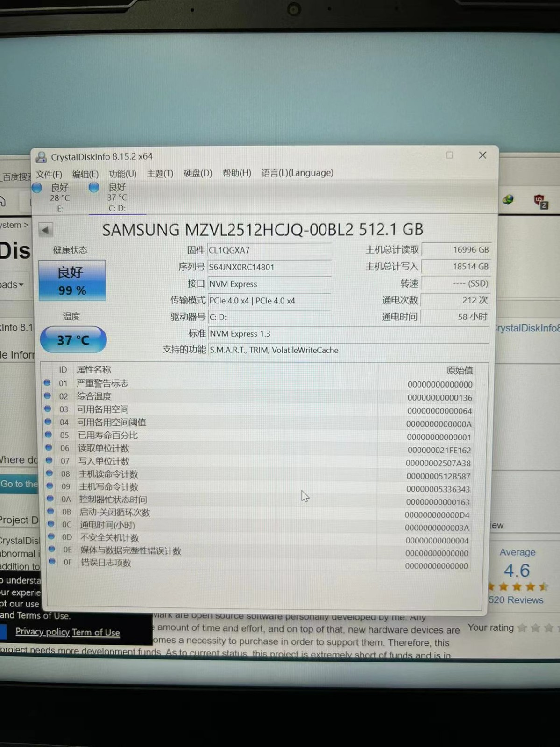This screenshot has height=747, width=560.
Task: Click the red shield extension icon in browser
Action: click(540, 201)
